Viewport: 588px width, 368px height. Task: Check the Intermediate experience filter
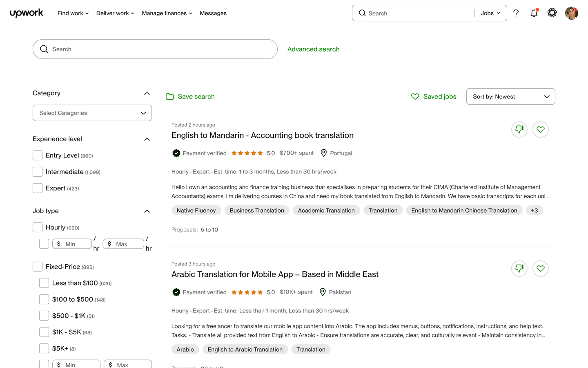coord(38,172)
